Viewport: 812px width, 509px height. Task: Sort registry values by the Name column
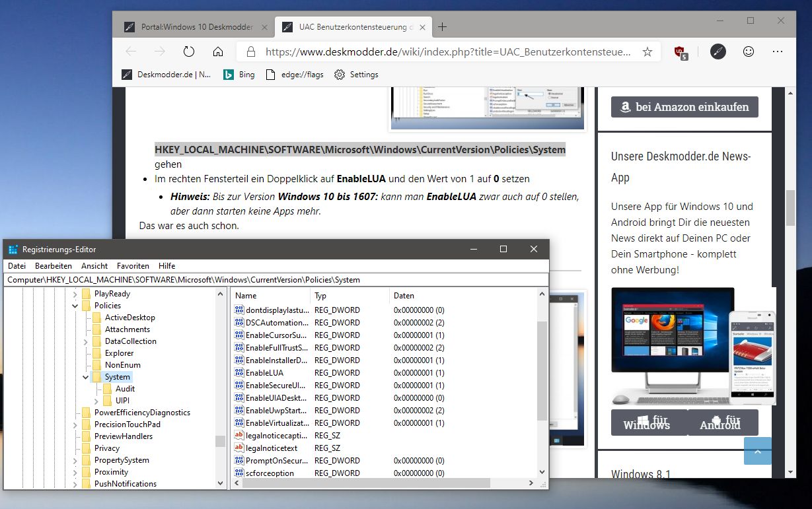point(270,296)
